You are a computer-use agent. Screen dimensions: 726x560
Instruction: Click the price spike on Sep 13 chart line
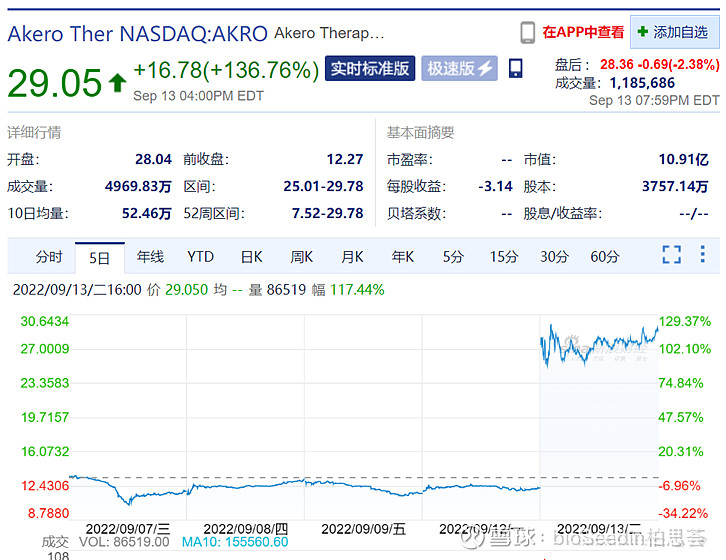tap(551, 327)
